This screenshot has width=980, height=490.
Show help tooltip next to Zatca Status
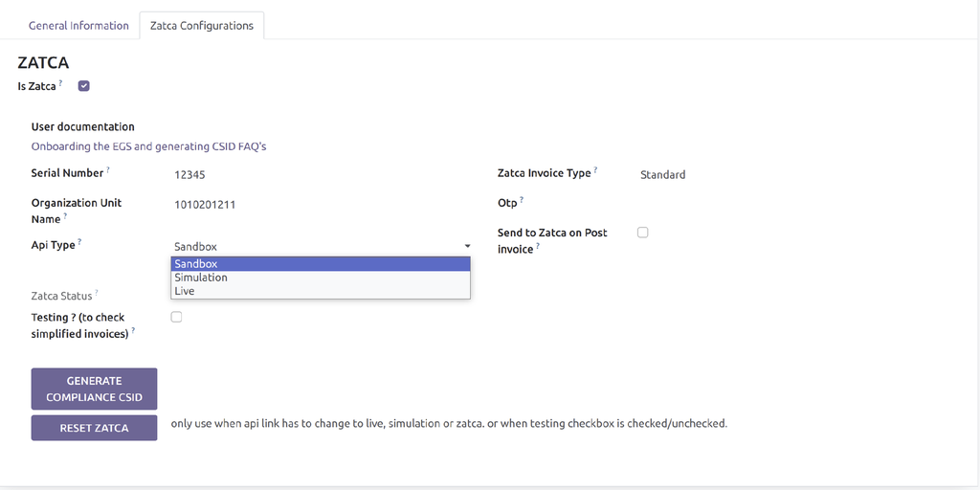[x=97, y=292]
